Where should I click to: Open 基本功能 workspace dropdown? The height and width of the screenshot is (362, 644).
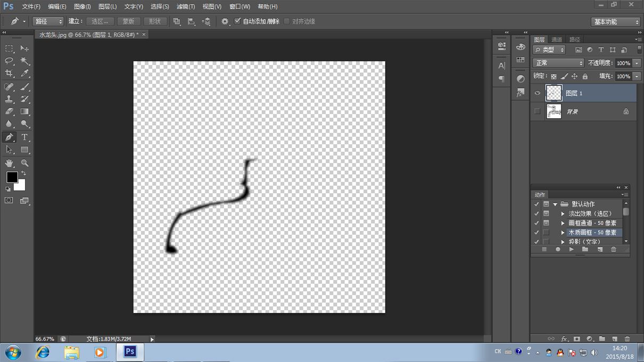pyautogui.click(x=616, y=22)
